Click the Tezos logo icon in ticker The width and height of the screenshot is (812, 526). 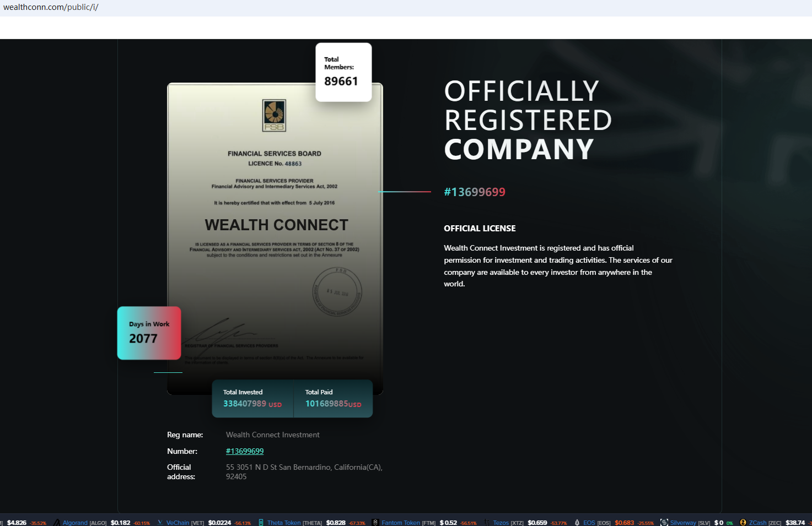pos(487,523)
